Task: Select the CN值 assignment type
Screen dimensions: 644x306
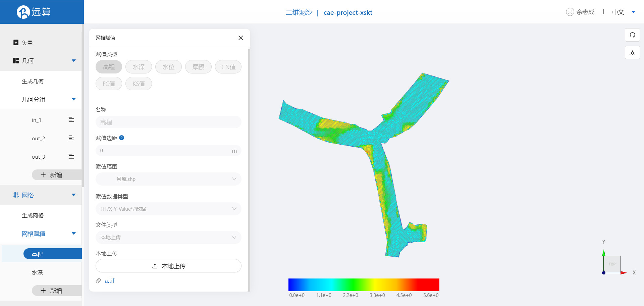Action: (228, 67)
